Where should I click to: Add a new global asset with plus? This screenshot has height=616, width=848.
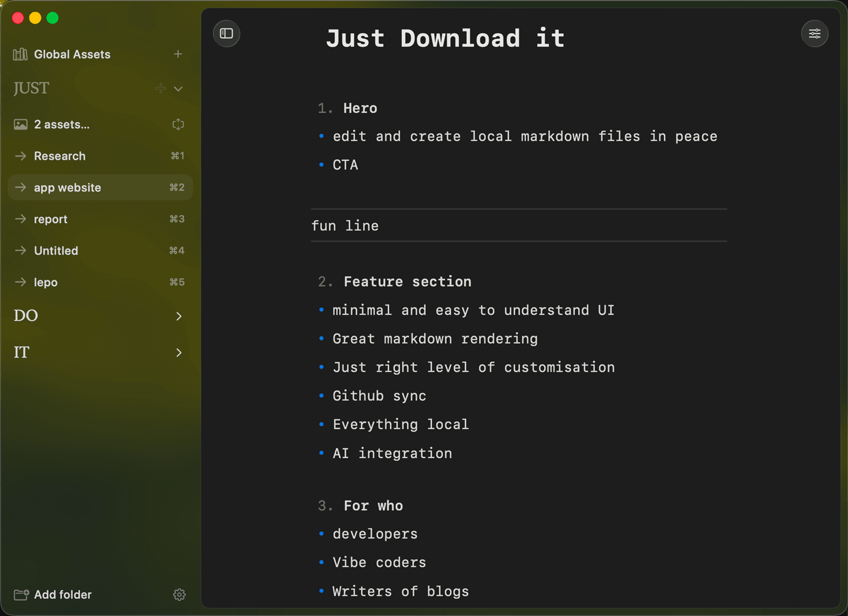[x=178, y=54]
